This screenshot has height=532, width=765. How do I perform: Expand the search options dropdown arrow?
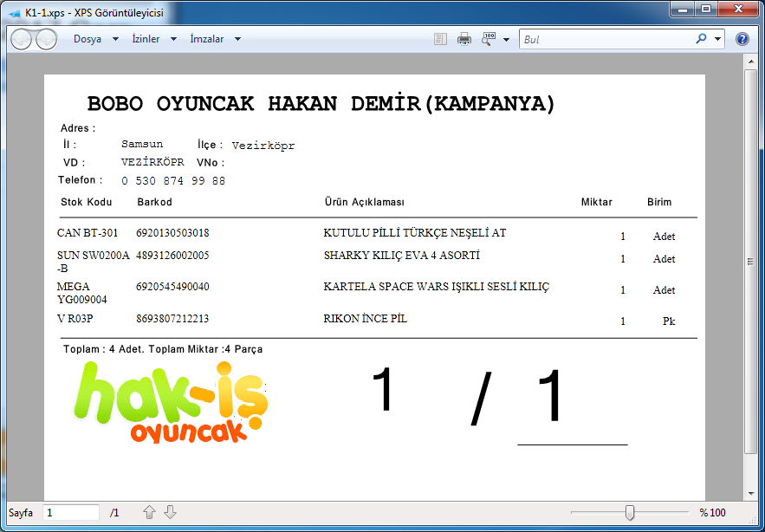coord(717,39)
